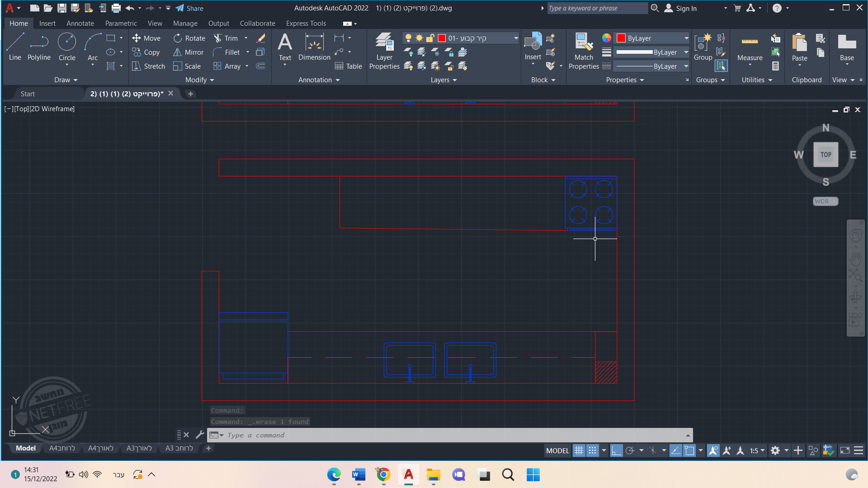This screenshot has width=868, height=488.
Task: Activate the Trim tool
Action: click(226, 38)
